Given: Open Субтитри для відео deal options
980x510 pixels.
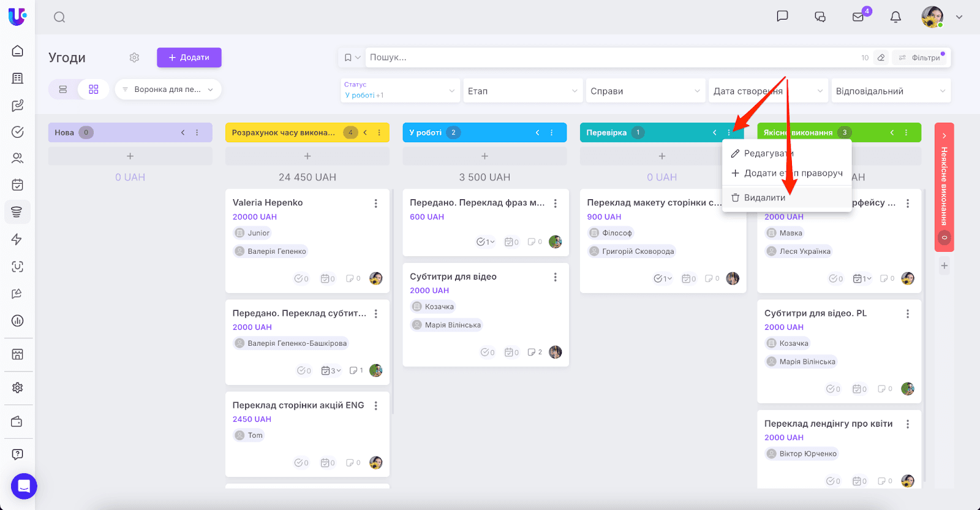Looking at the screenshot, I should (x=556, y=277).
